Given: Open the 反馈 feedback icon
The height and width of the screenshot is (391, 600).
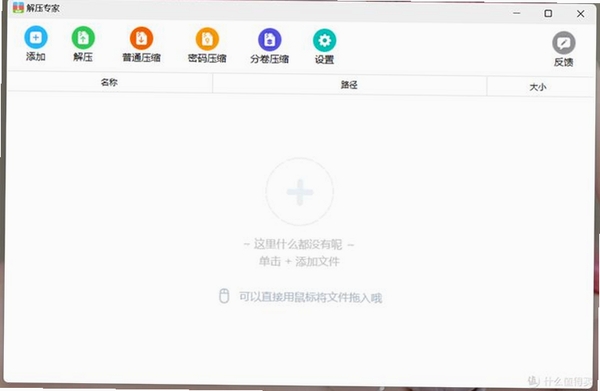Looking at the screenshot, I should pos(564,43).
